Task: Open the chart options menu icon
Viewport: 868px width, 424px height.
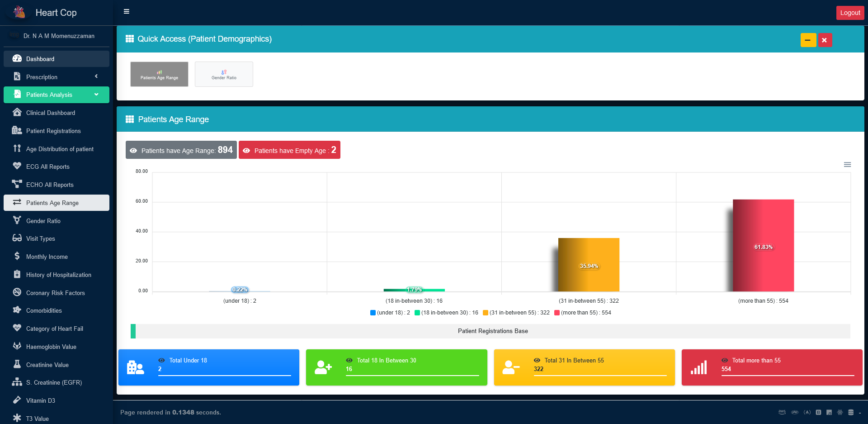Action: 847,165
